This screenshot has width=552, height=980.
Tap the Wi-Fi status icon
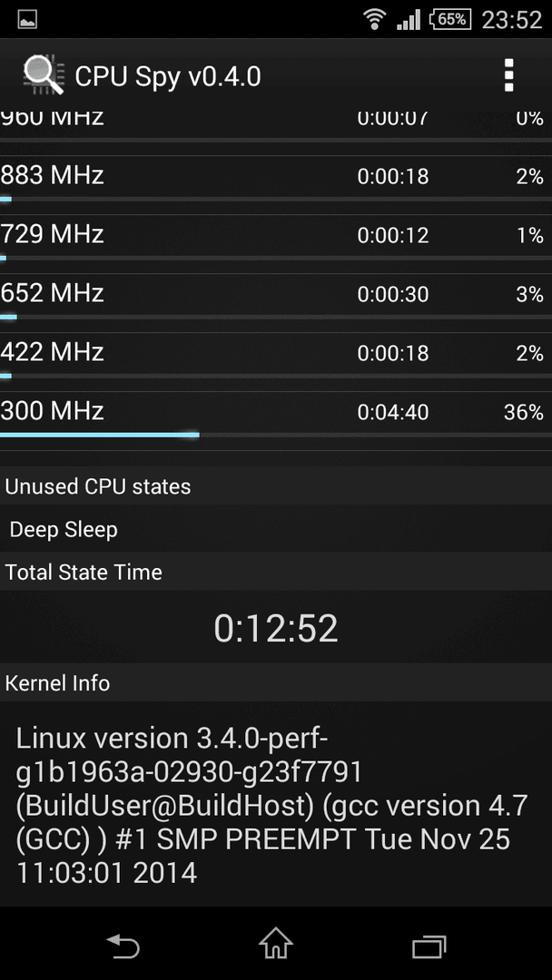[374, 19]
